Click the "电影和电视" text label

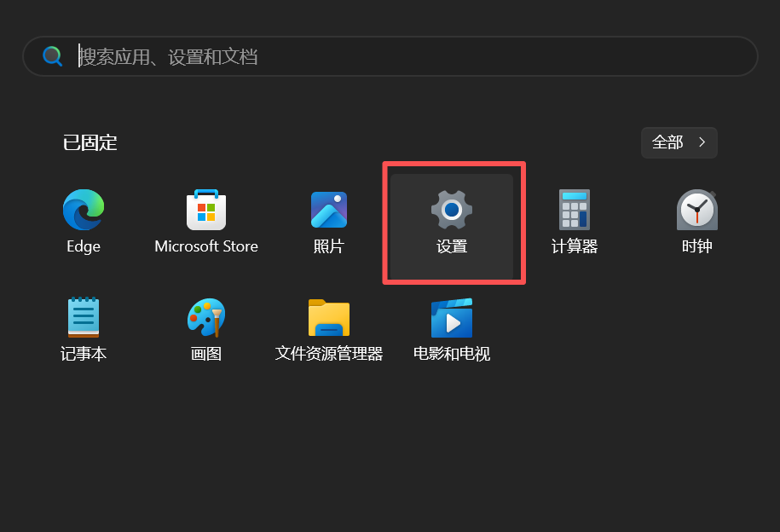point(452,354)
